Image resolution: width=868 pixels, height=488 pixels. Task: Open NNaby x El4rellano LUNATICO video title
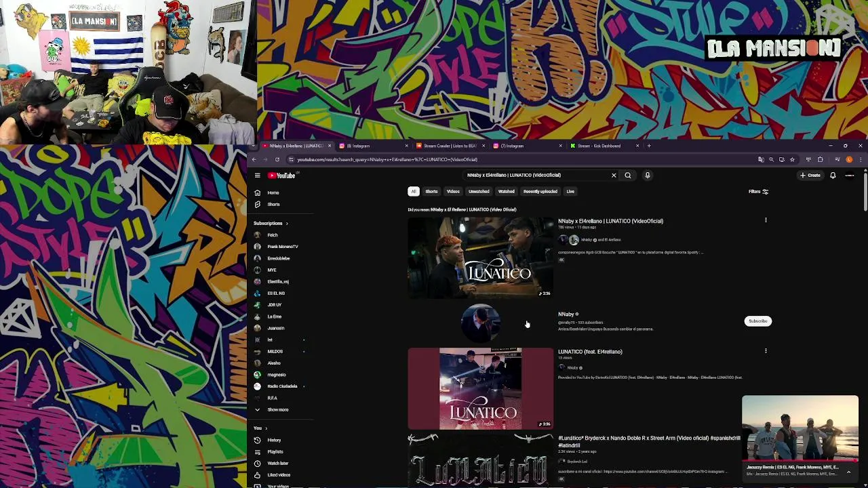[x=610, y=221]
